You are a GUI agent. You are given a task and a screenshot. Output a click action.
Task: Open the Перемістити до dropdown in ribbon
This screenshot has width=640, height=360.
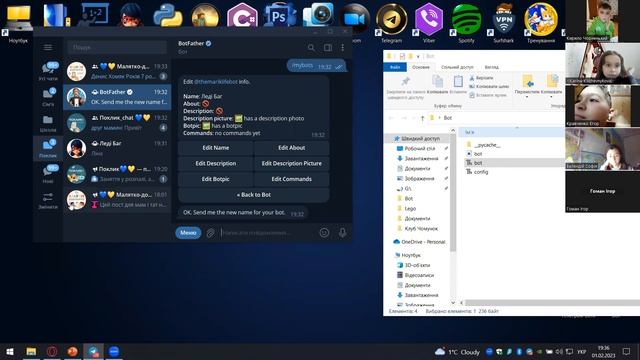pos(527,86)
